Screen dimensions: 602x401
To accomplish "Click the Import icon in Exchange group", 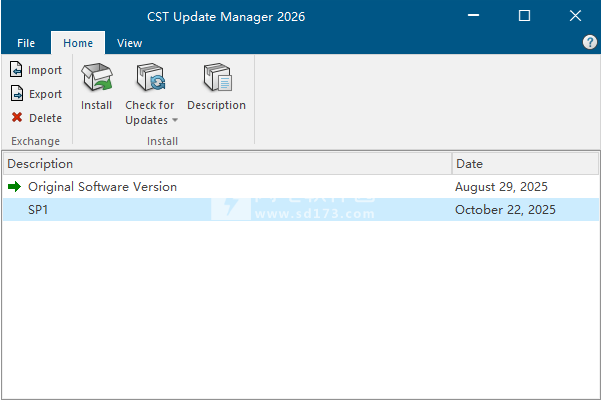I will [x=17, y=70].
